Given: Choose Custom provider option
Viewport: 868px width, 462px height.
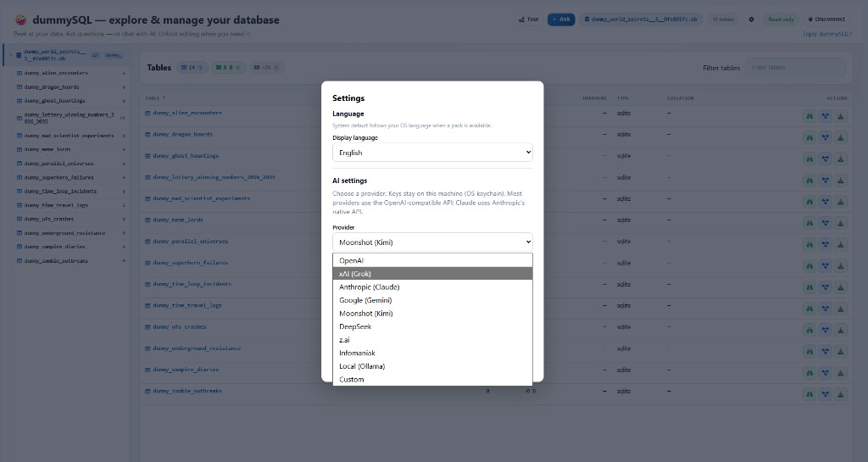Looking at the screenshot, I should pos(432,380).
